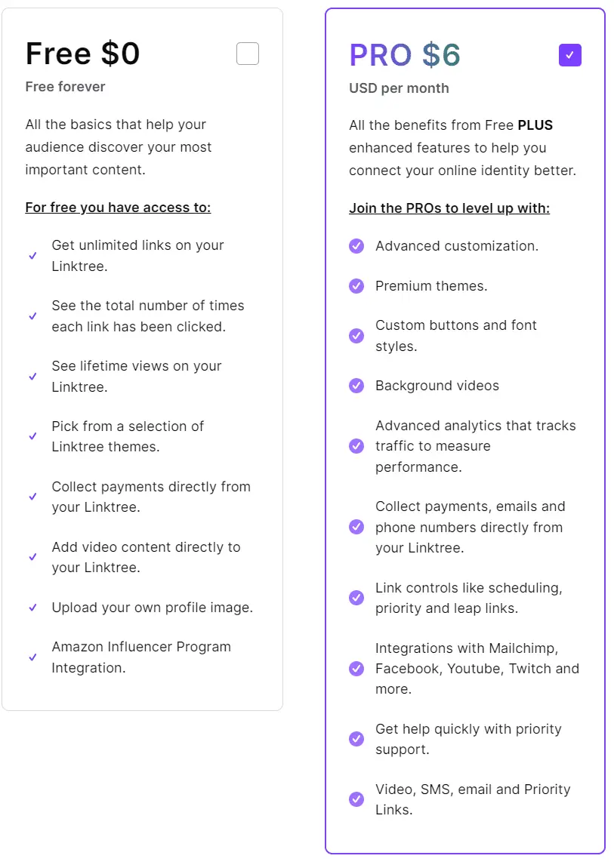Select the PRO $6 plan heading
Image resolution: width=614 pixels, height=868 pixels.
point(405,55)
